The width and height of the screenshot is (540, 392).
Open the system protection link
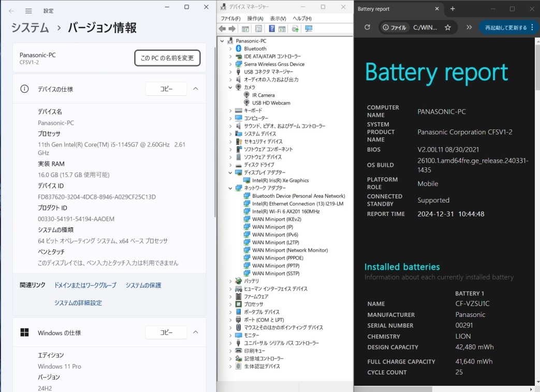(143, 285)
